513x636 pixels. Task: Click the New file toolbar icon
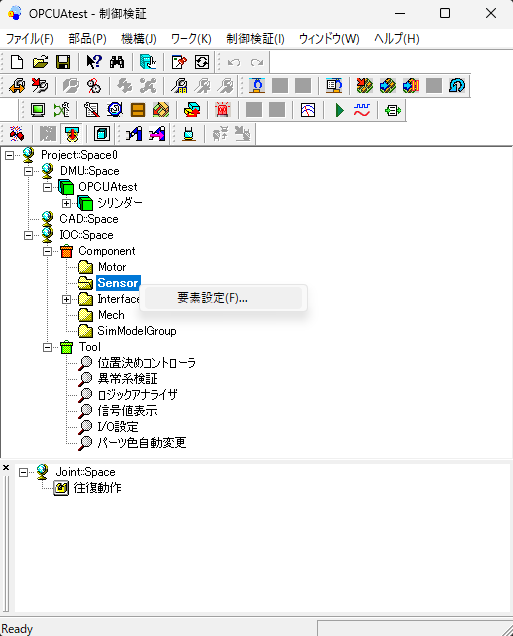(17, 62)
